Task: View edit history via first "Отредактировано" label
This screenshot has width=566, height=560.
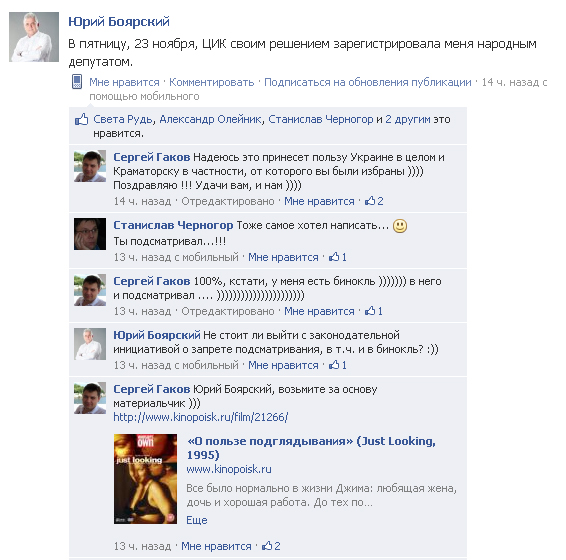Action: [x=228, y=201]
